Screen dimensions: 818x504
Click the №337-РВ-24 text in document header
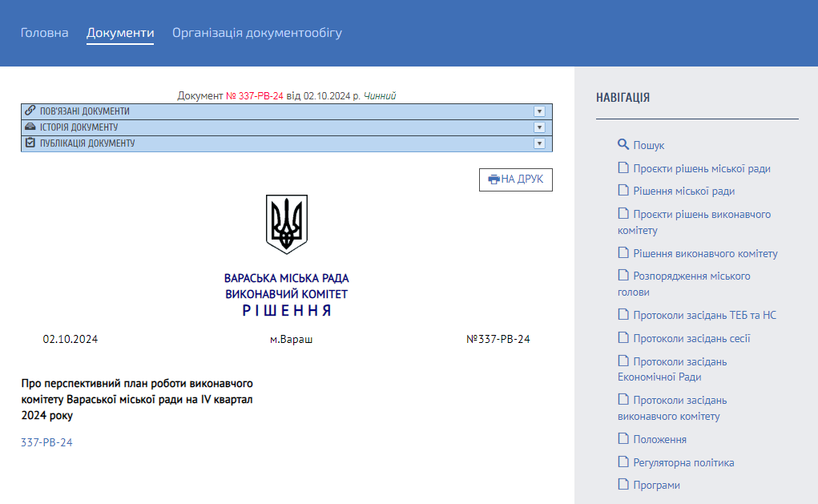tap(498, 339)
